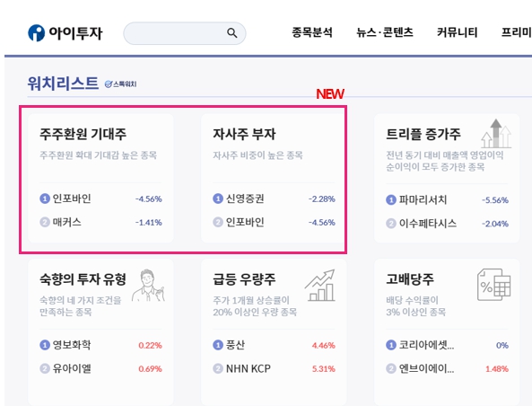Image resolution: width=532 pixels, height=406 pixels.
Task: Open stock 풍산 in 급등 우량주
Action: (235, 345)
